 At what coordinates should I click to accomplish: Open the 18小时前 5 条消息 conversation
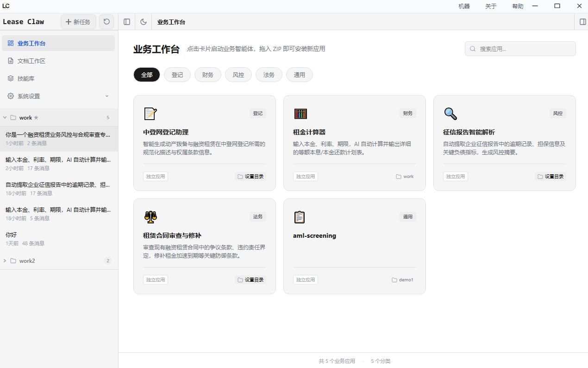pyautogui.click(x=59, y=214)
